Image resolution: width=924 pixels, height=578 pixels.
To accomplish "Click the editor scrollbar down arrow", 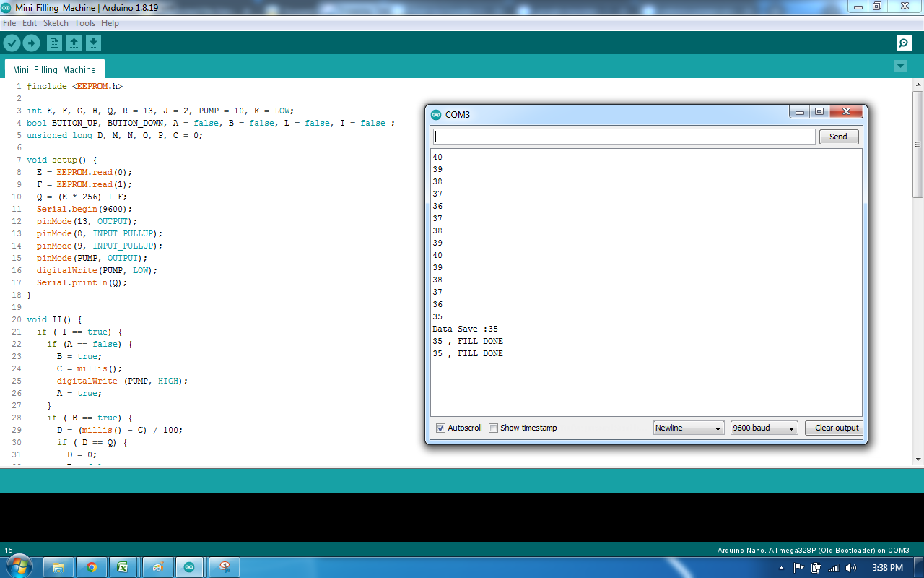I will [x=918, y=460].
